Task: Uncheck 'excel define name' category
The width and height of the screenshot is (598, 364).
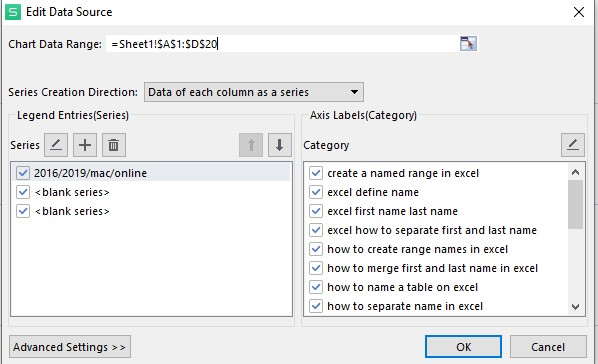Action: point(316,192)
